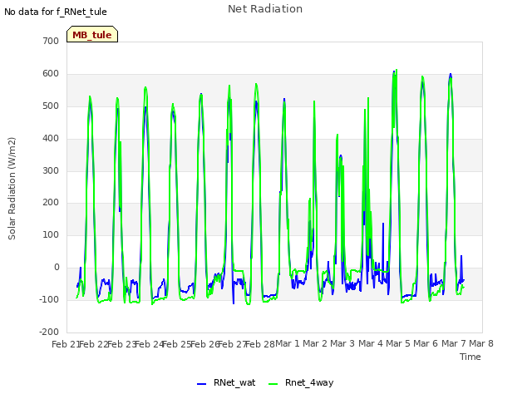Click the Mar 7 date tick label
Viewport: 532px width, 399px height.
[454, 343]
